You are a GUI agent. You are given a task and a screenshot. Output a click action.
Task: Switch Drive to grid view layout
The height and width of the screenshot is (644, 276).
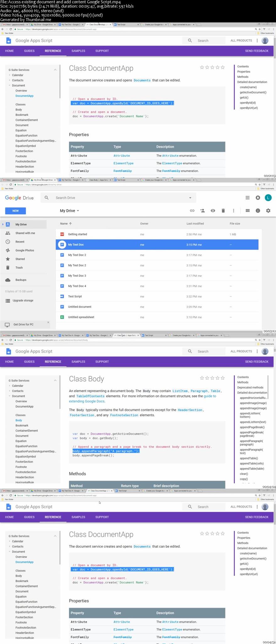click(247, 211)
